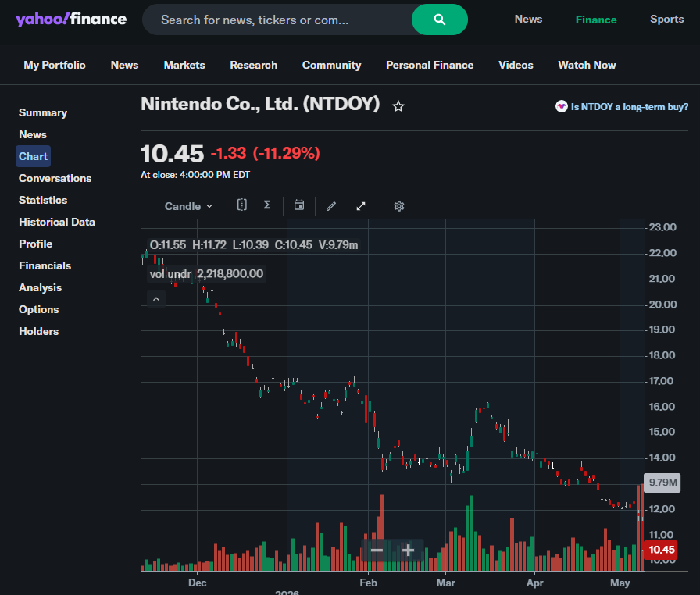Open My Portfolio menu
This screenshot has width=700, height=595.
click(x=55, y=65)
